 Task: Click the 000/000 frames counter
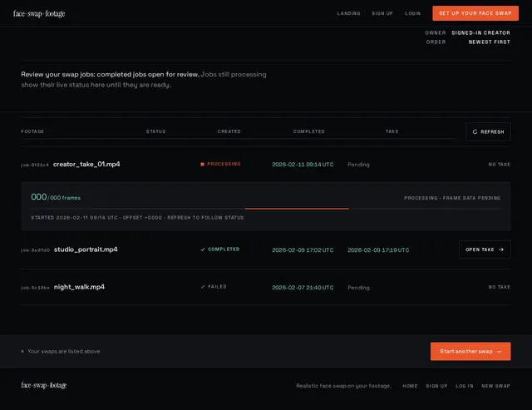pos(56,197)
